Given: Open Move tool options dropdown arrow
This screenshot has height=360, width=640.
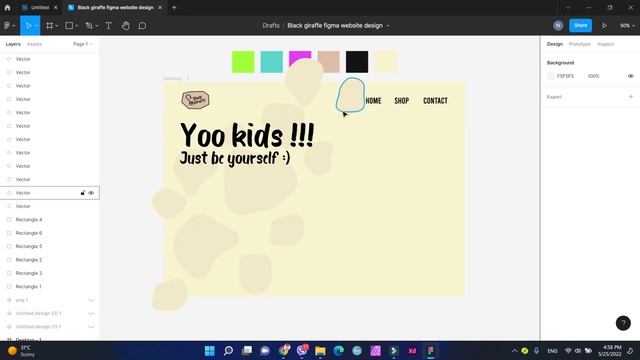Looking at the screenshot, I should pyautogui.click(x=36, y=26).
